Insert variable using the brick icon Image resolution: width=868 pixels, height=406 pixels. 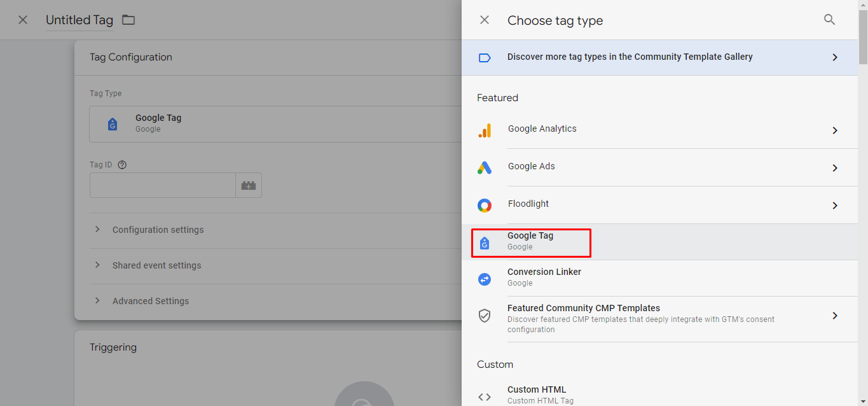click(x=249, y=185)
